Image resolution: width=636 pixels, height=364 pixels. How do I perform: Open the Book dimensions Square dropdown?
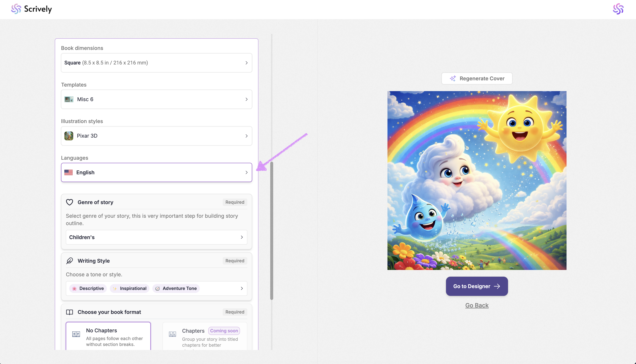156,63
